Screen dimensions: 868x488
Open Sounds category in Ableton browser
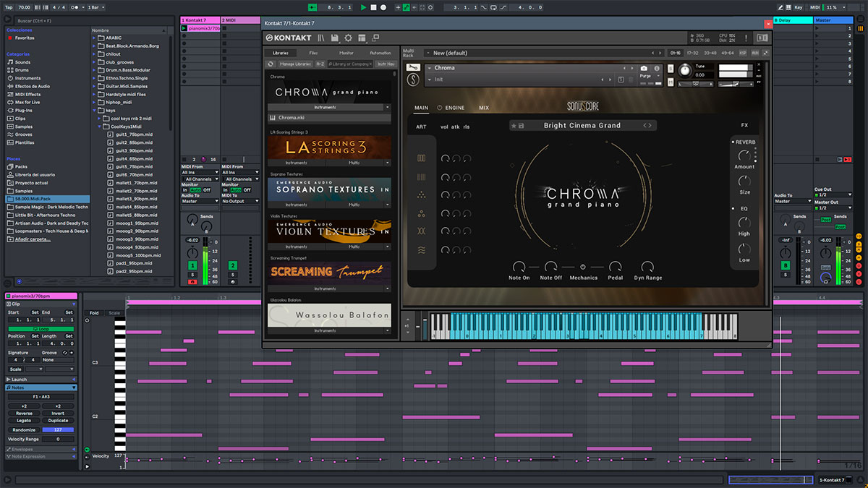pos(22,62)
